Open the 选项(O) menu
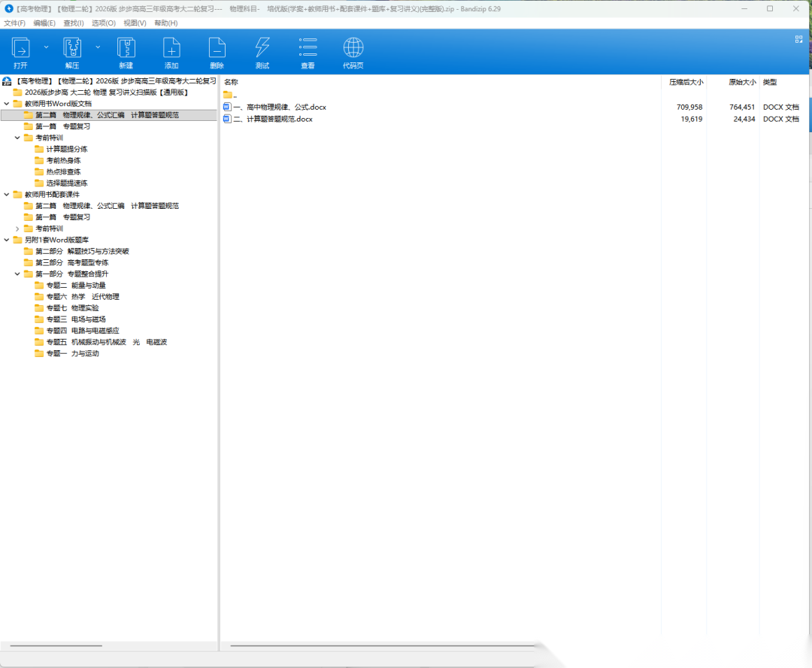The height and width of the screenshot is (668, 812). click(103, 23)
